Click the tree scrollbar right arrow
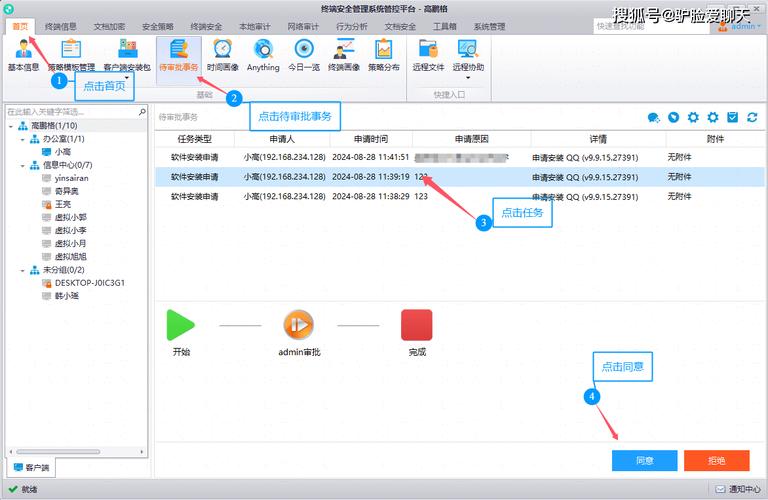Image resolution: width=768 pixels, height=500 pixels. tap(142, 452)
